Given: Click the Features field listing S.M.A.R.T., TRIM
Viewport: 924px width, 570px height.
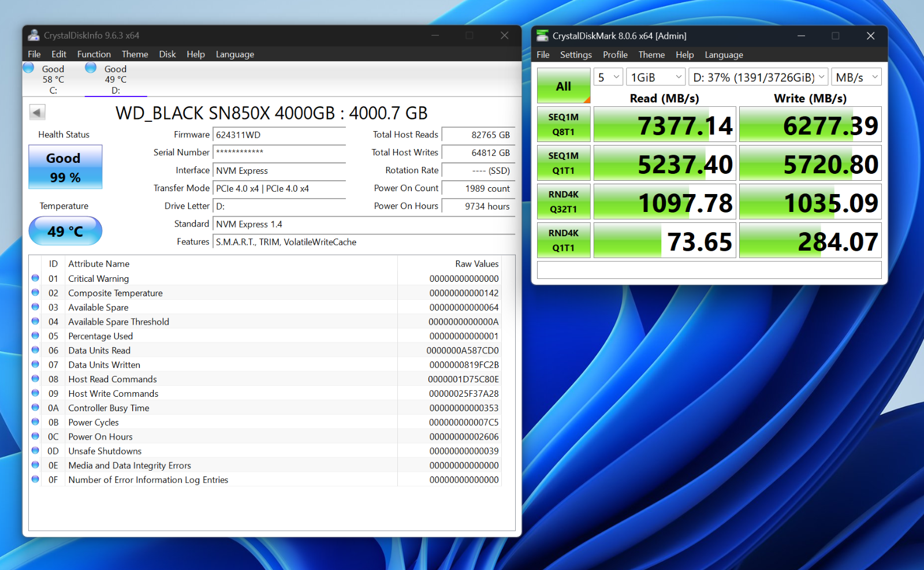Looking at the screenshot, I should coord(364,242).
